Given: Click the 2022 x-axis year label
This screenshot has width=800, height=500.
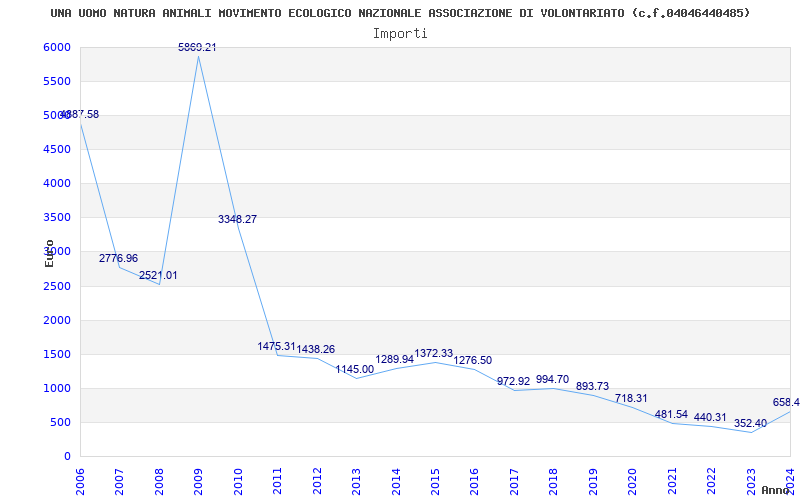Looking at the screenshot, I should [x=711, y=482].
